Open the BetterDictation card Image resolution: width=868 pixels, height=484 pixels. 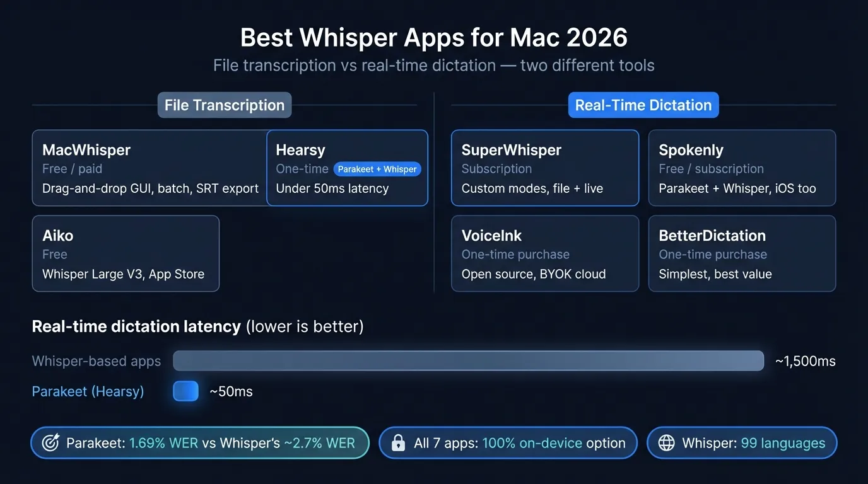[742, 253]
